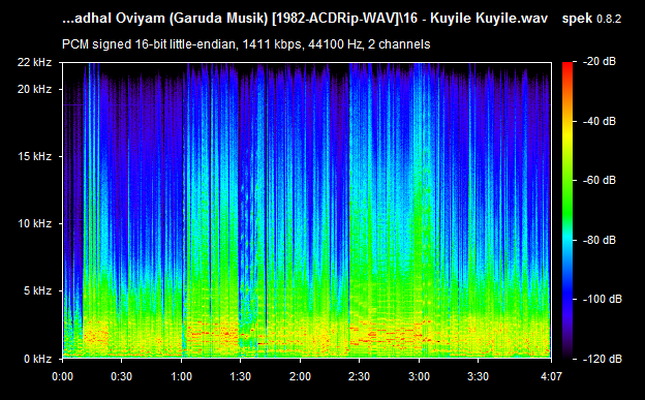The image size is (645, 400).
Task: Click the 0:00 time axis label
Action: coord(63,376)
